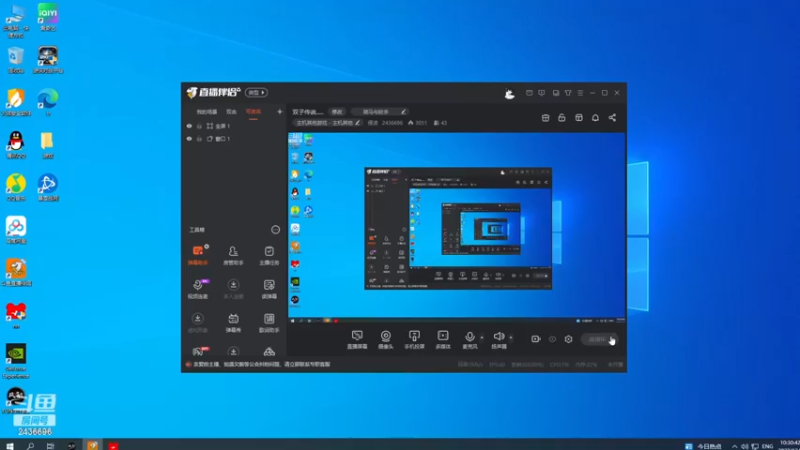This screenshot has width=800, height=450.
Task: Open the 房管助手 tool
Action: [233, 255]
